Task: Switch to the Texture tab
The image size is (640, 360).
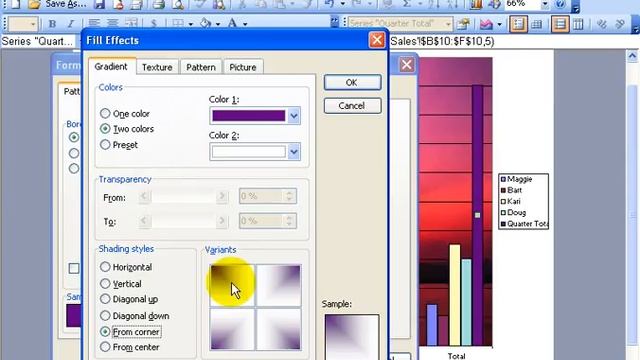Action: [157, 67]
